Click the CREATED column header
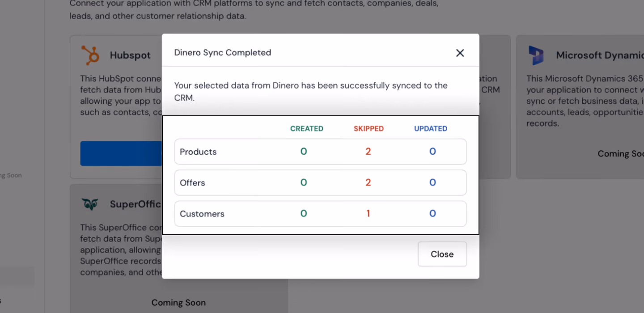Screen dimensions: 644x313 coord(307,129)
